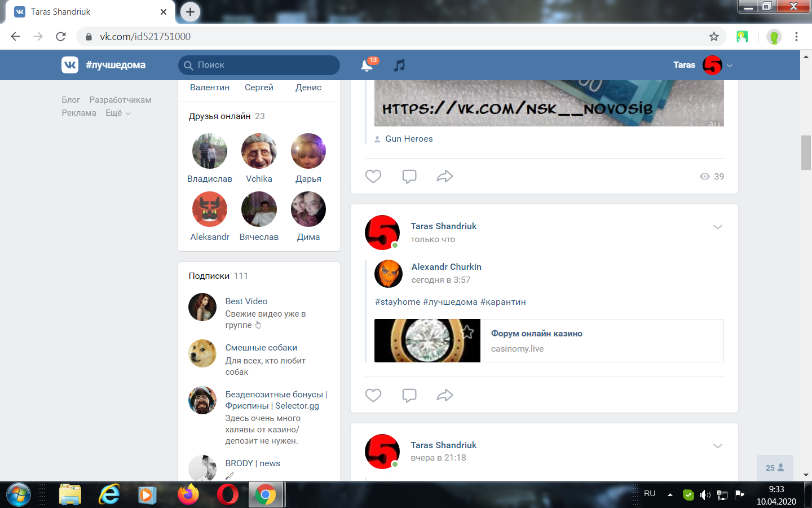Open the Chrome three-dot menu

tap(796, 37)
